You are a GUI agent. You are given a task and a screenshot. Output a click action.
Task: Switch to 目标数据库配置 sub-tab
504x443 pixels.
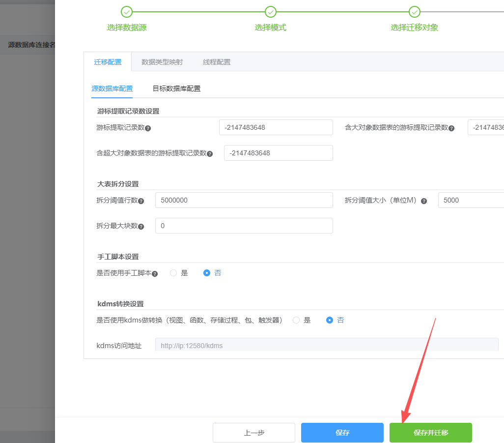point(176,89)
